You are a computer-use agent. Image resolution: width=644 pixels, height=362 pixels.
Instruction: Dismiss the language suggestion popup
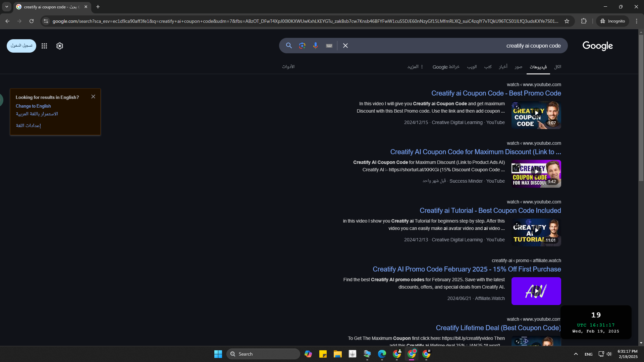pyautogui.click(x=93, y=97)
